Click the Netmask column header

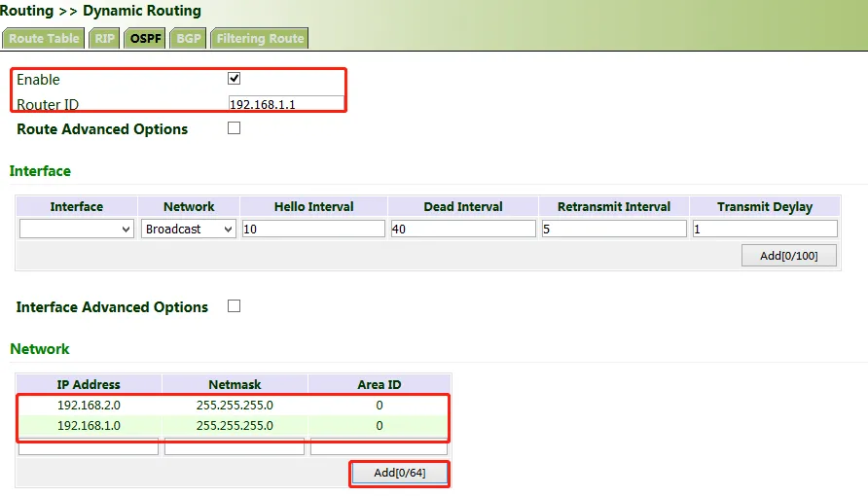click(235, 384)
